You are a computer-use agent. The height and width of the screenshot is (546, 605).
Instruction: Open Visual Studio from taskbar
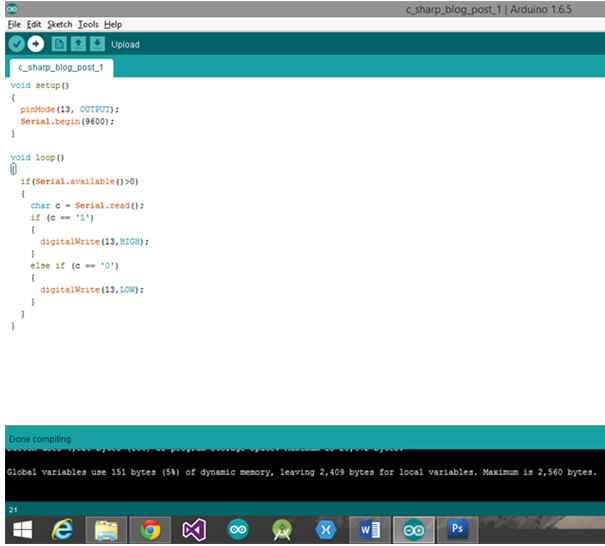point(194,530)
